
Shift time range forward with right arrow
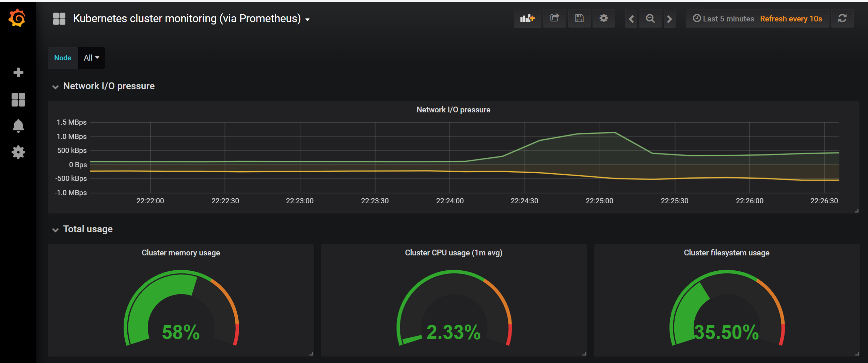[669, 19]
